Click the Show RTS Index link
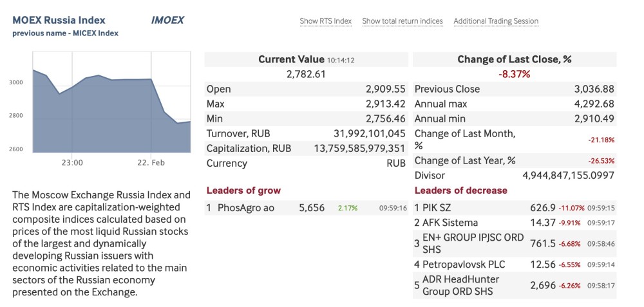 pos(325,21)
